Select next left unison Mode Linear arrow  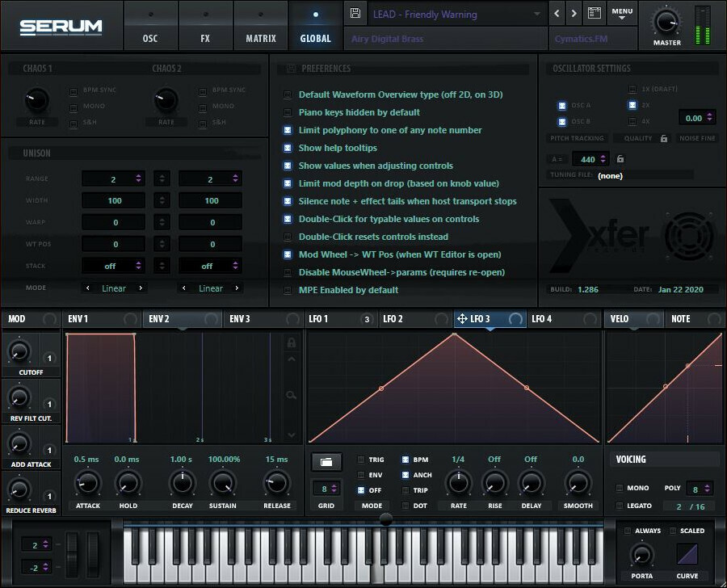(141, 288)
